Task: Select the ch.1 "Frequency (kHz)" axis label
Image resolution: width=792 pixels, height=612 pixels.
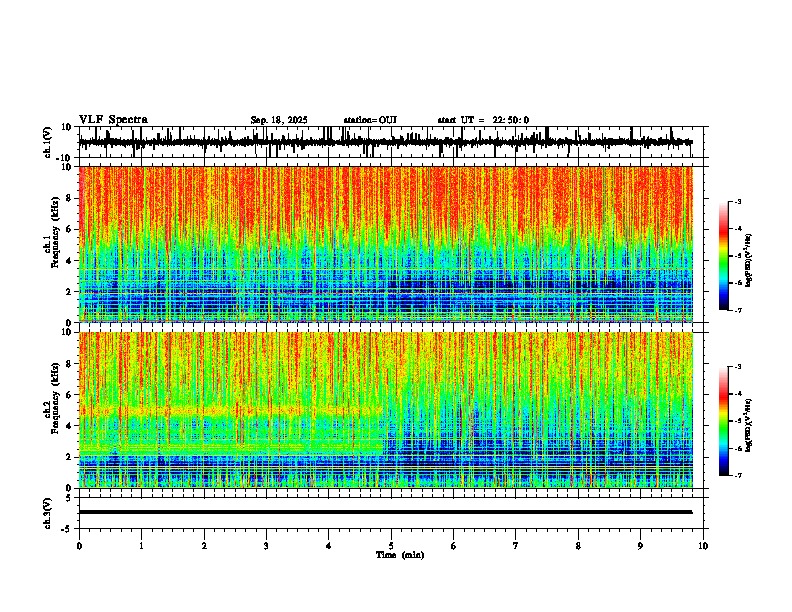Action: 55,232
